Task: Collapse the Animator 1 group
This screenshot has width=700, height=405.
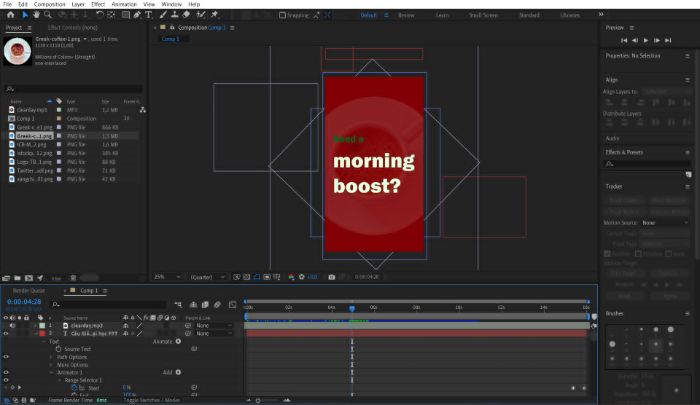Action: (x=51, y=372)
